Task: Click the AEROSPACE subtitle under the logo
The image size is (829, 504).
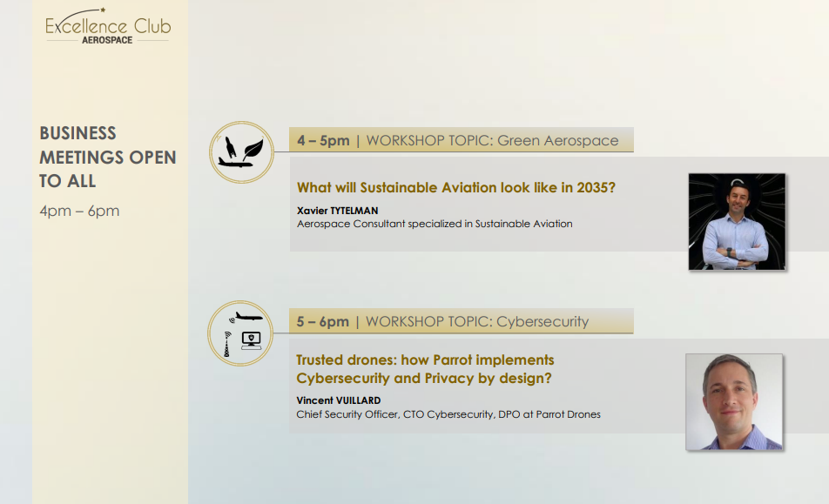Action: (x=108, y=40)
